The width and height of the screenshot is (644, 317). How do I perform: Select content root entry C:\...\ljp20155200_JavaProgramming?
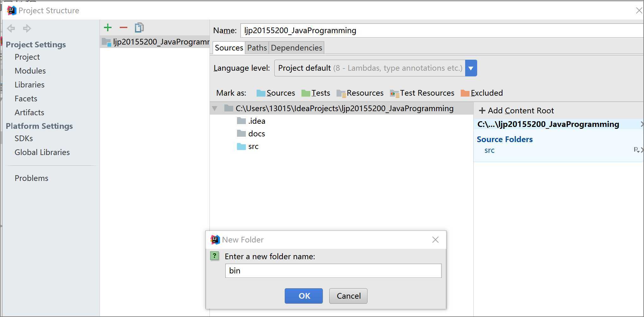click(x=548, y=124)
